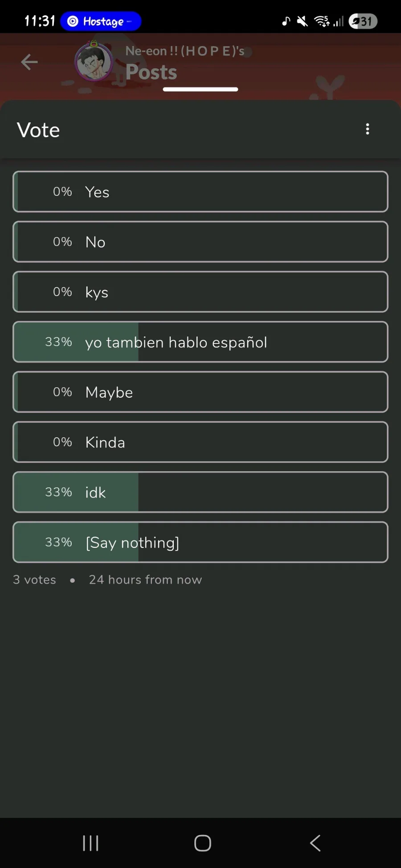The width and height of the screenshot is (401, 868).
Task: Choose yo tambien hablo español option
Action: [200, 342]
